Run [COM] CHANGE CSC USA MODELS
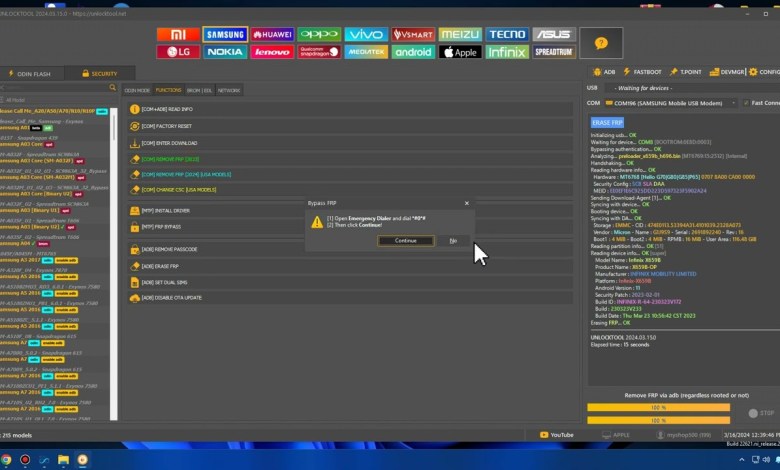 (x=350, y=189)
